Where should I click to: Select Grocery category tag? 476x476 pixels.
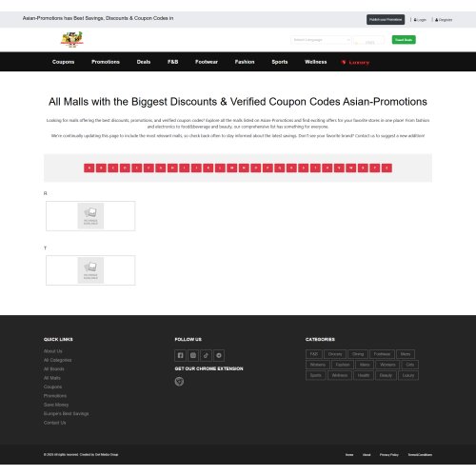[x=335, y=354]
